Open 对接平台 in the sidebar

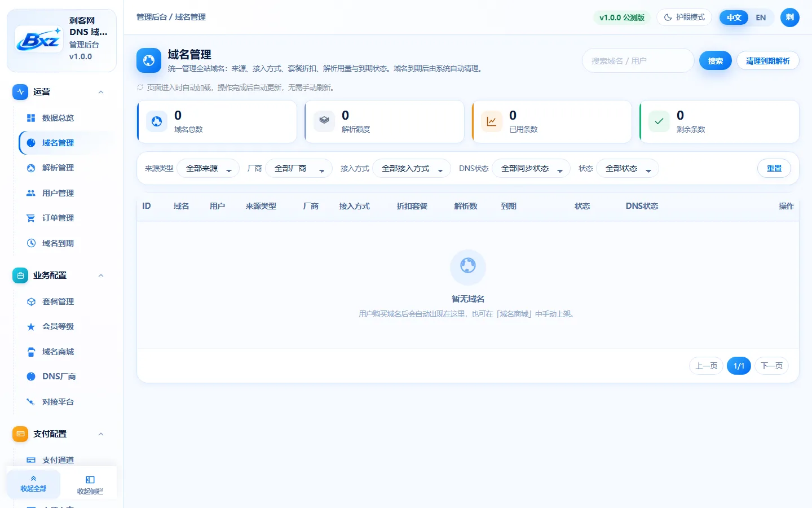pyautogui.click(x=67, y=402)
